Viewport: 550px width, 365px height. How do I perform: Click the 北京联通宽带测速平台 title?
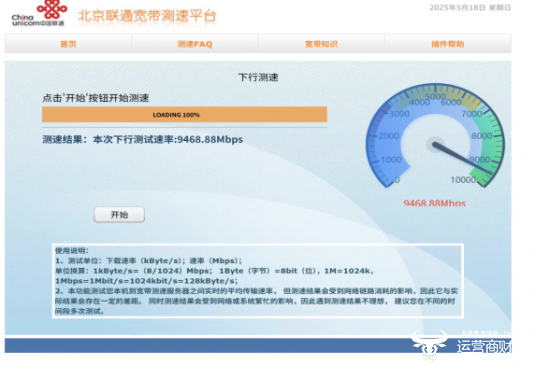pyautogui.click(x=147, y=16)
